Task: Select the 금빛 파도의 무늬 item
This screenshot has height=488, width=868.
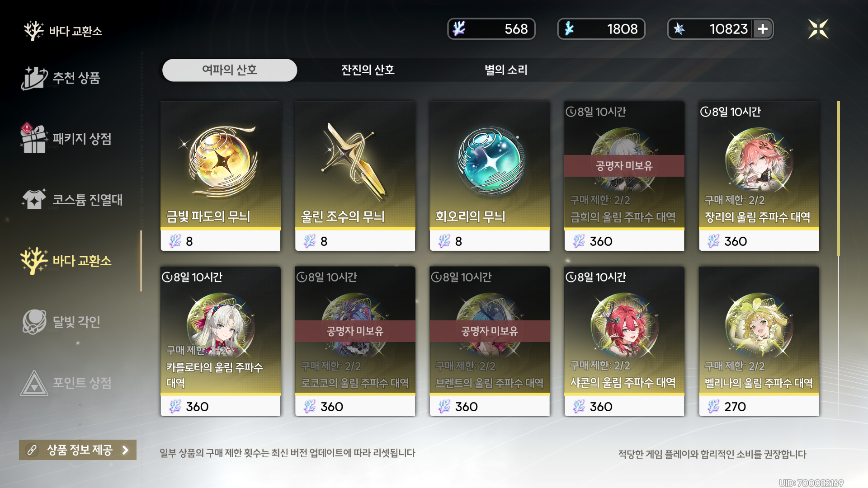Action: coord(221,176)
